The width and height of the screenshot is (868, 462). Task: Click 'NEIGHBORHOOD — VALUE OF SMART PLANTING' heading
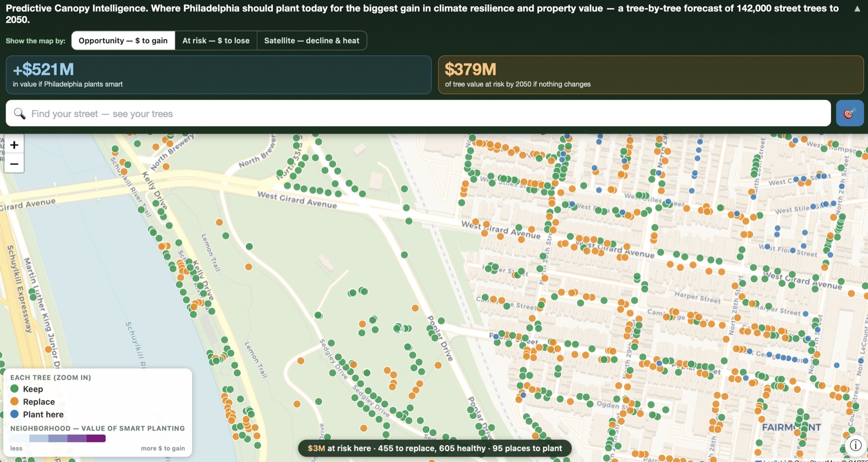[x=98, y=428]
